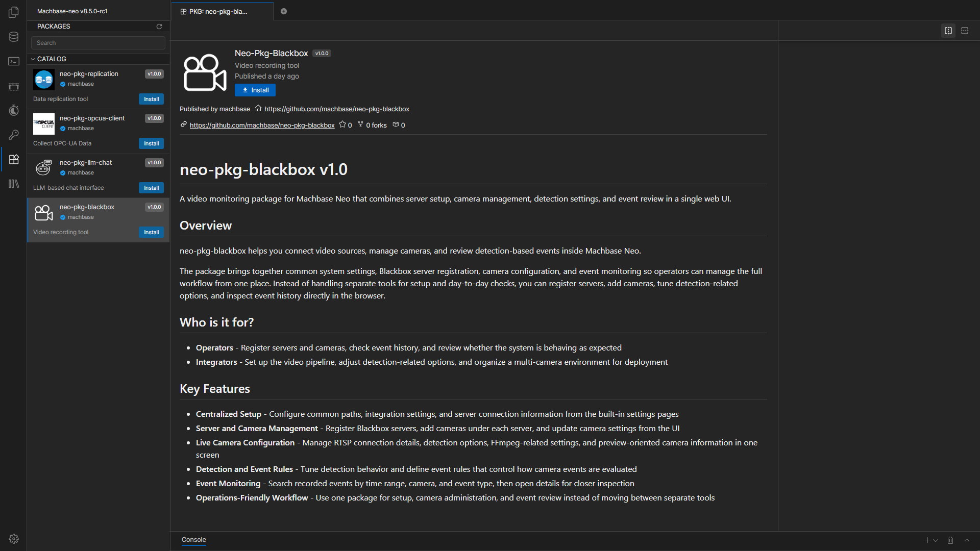Click the llm-chat robot package icon
This screenshot has width=980, height=551.
click(x=44, y=168)
